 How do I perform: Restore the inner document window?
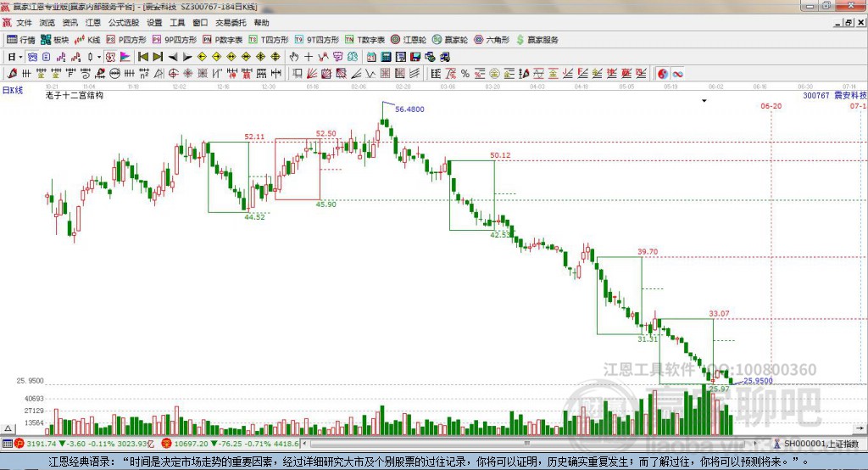pos(849,23)
